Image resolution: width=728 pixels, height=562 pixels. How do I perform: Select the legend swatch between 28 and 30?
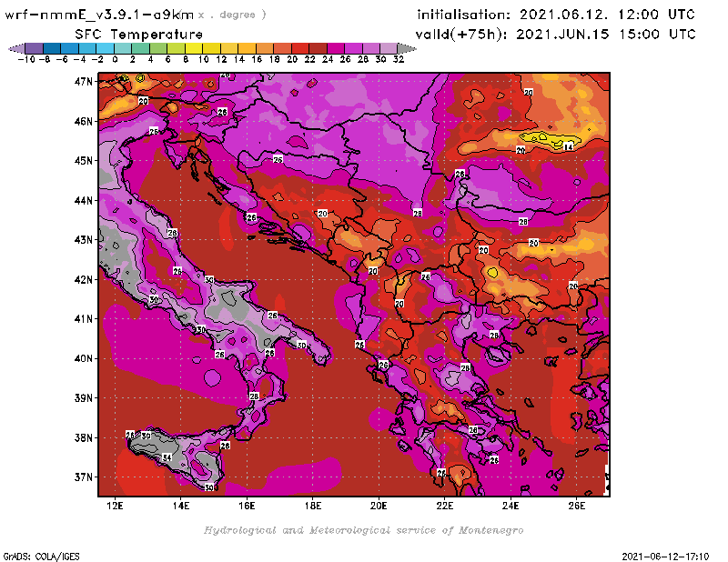371,49
